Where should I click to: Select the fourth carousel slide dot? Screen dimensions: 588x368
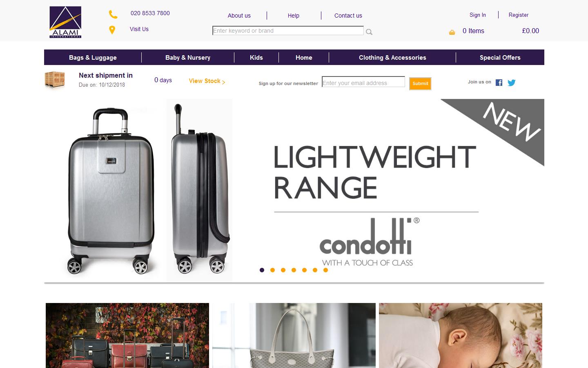pyautogui.click(x=294, y=270)
